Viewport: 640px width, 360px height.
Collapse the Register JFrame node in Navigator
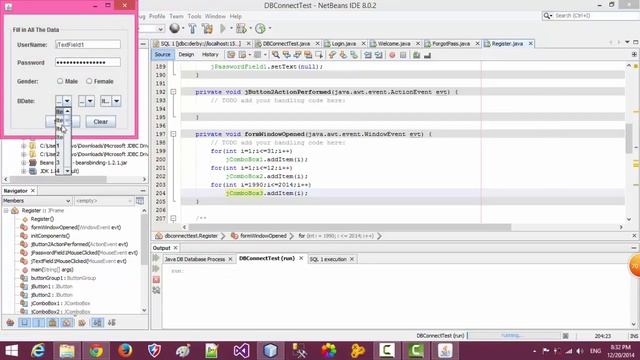[6, 211]
